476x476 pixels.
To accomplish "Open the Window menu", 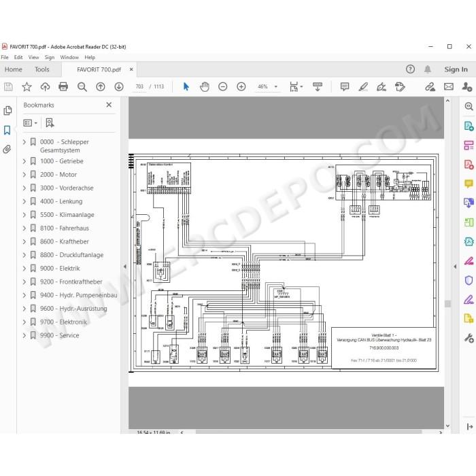I will [69, 57].
